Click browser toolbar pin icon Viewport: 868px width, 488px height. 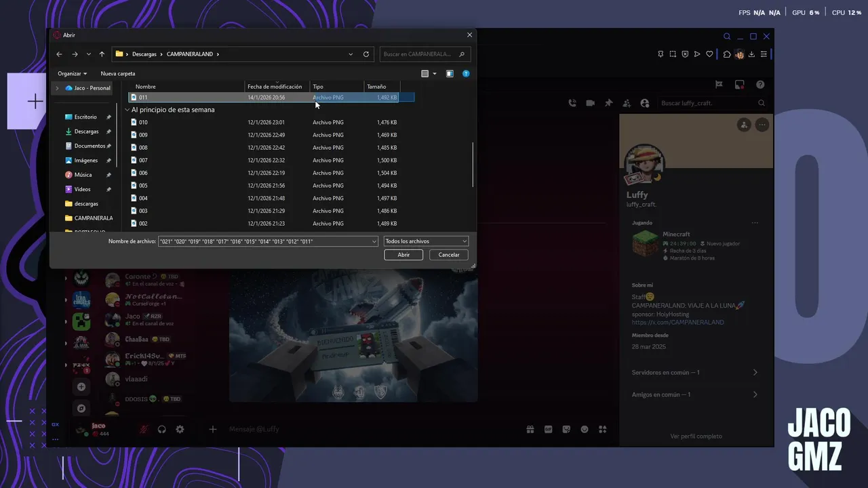pos(660,54)
